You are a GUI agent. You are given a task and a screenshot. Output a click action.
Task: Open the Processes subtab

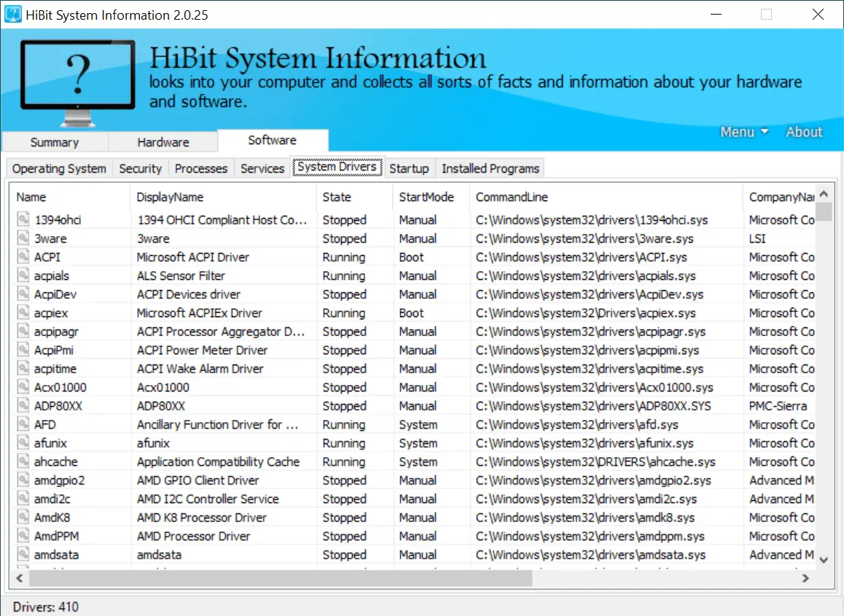coord(201,168)
